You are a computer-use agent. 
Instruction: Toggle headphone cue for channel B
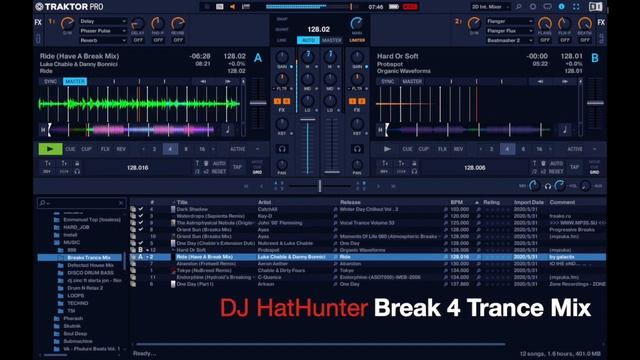click(357, 149)
